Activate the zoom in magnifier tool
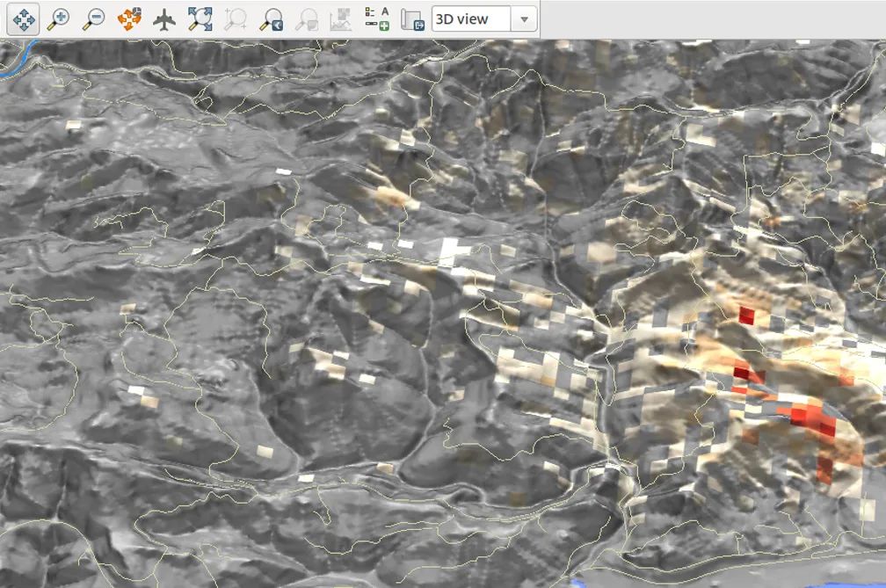Image resolution: width=886 pixels, height=588 pixels. click(x=58, y=19)
